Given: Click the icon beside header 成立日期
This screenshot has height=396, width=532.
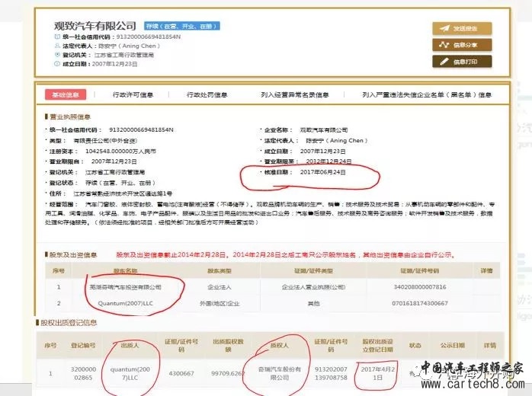Looking at the screenshot, I should [x=57, y=64].
